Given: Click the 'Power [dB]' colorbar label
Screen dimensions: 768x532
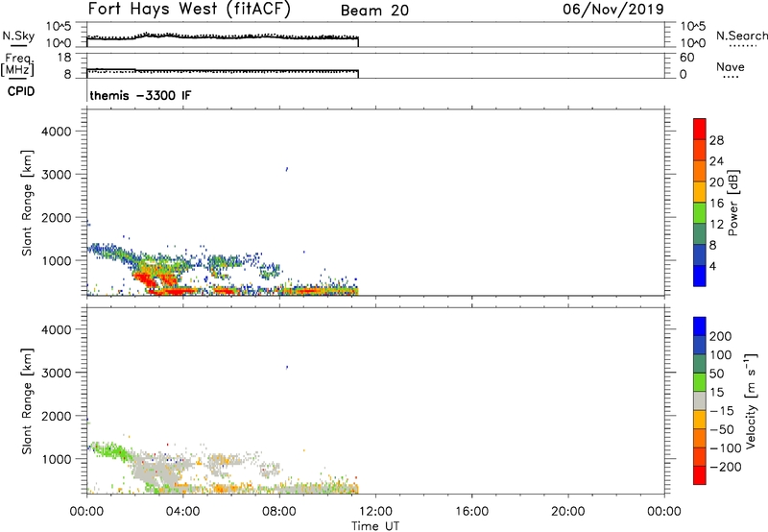Looking at the screenshot, I should (x=733, y=203).
